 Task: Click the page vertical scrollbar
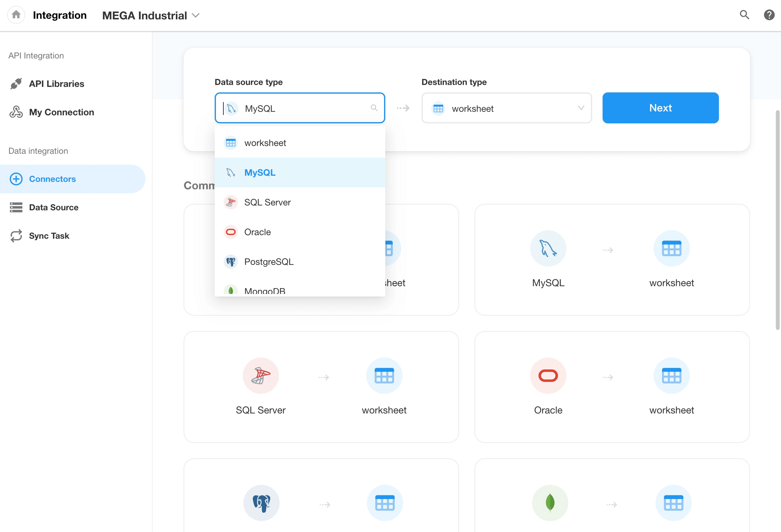click(x=777, y=220)
